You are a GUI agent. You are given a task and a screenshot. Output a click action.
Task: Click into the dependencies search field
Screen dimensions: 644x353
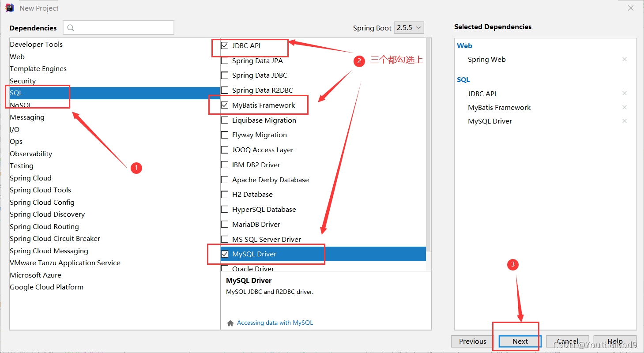119,27
